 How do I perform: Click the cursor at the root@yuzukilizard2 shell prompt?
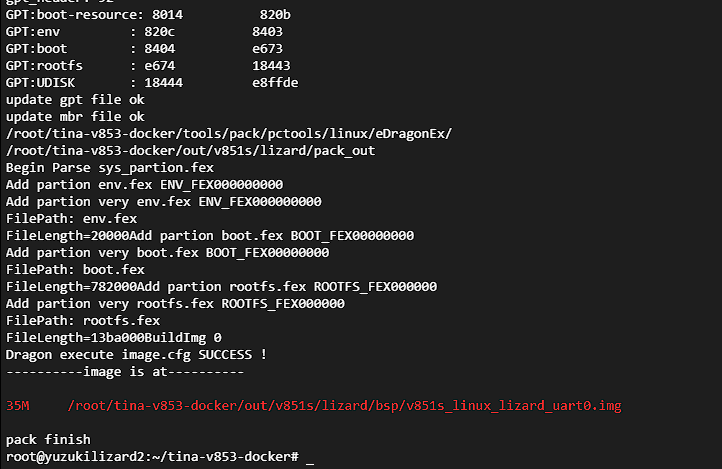tap(311, 457)
